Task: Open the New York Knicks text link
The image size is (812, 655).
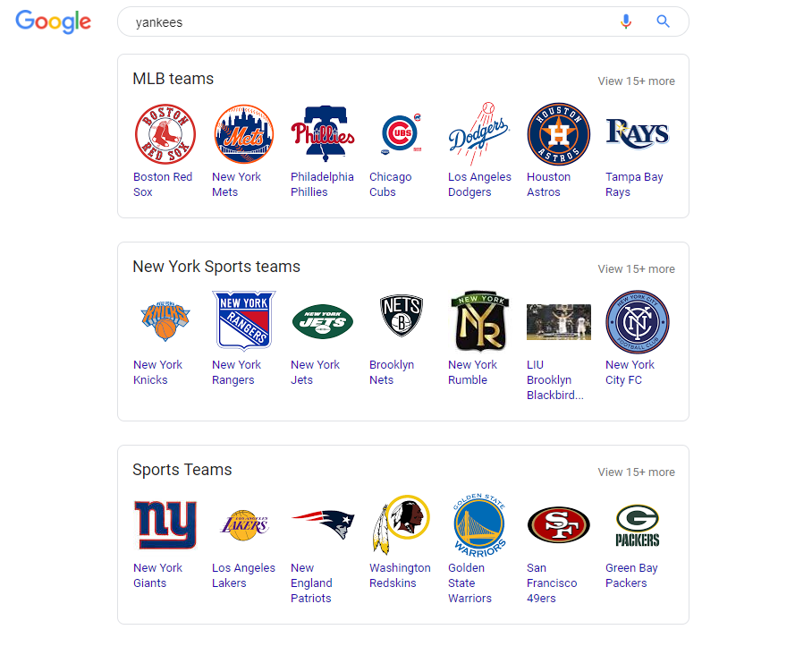Action: tap(157, 372)
